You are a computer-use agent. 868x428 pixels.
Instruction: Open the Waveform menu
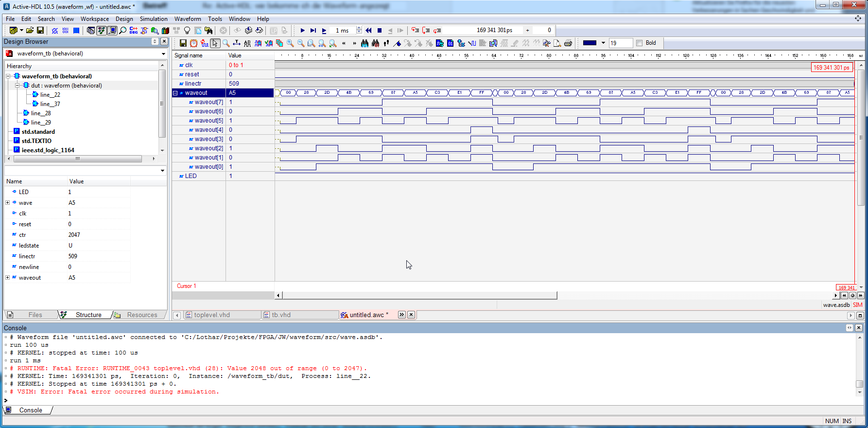pos(188,19)
